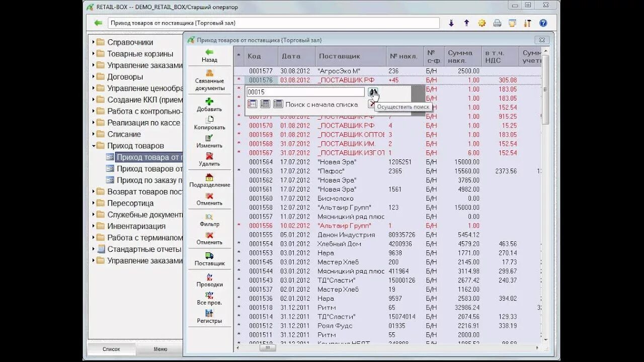Expand the Стандартные отчеты node
Viewport: 644px width, 362px height.
coord(94,249)
